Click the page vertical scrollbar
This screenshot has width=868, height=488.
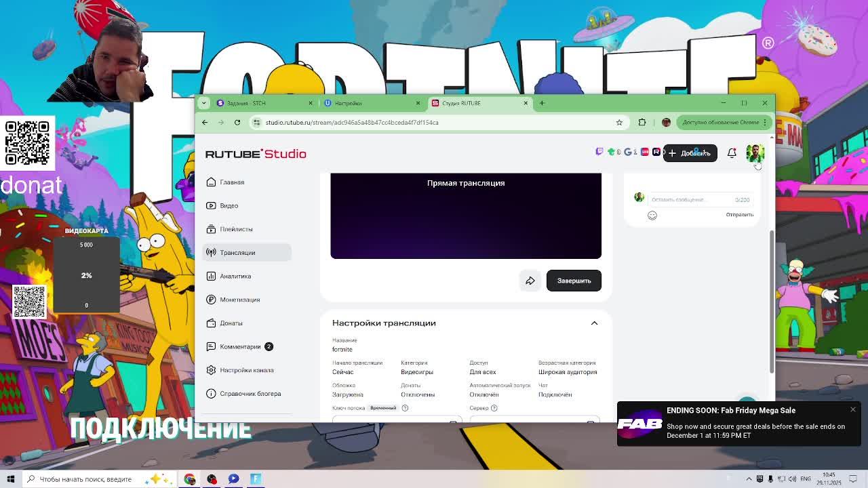point(772,302)
